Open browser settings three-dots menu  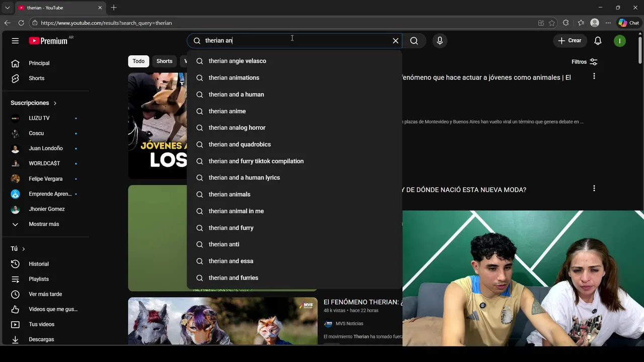click(608, 23)
